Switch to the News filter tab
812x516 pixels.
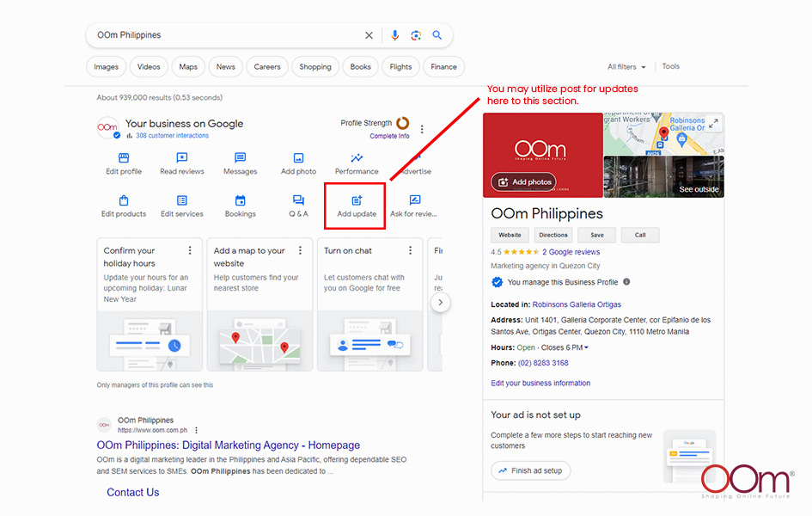click(226, 67)
